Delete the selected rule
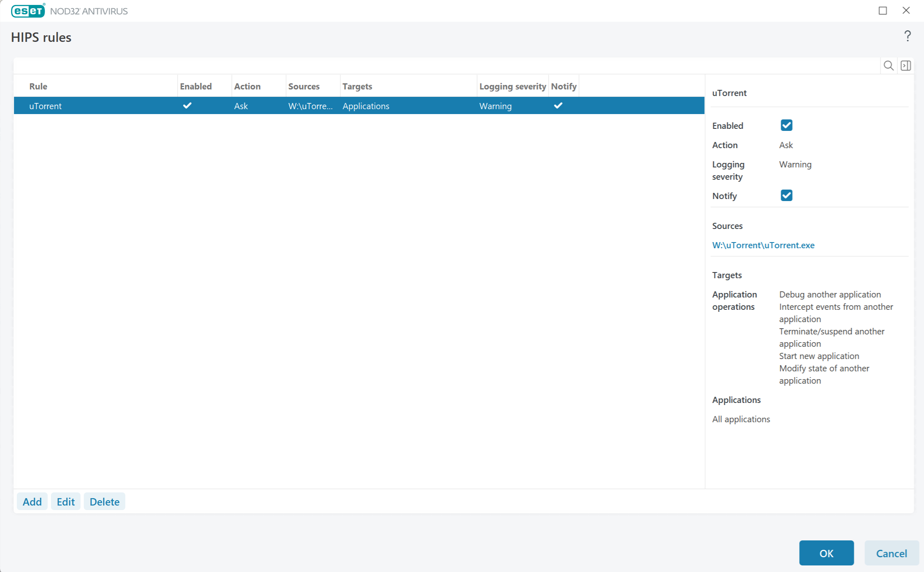This screenshot has height=572, width=924. [104, 501]
